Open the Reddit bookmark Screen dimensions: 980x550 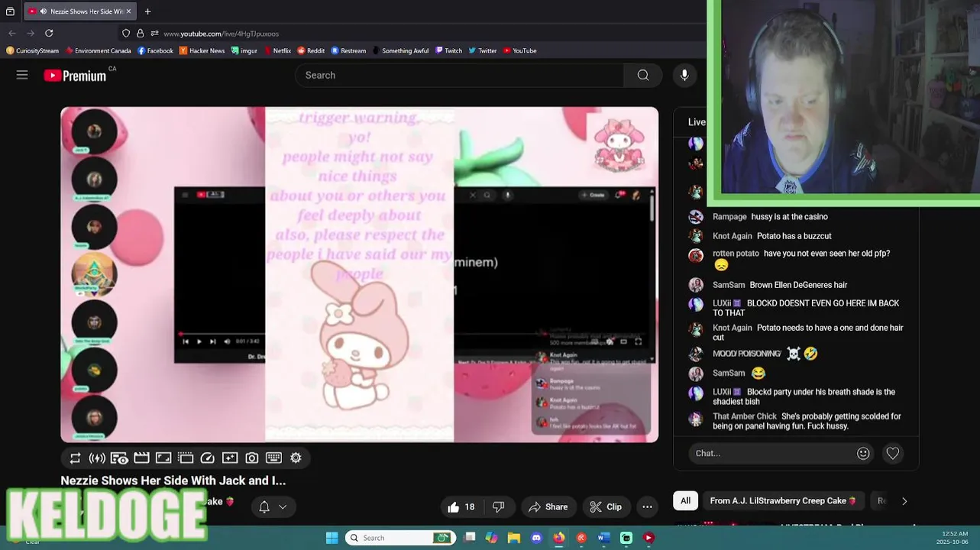(x=311, y=50)
